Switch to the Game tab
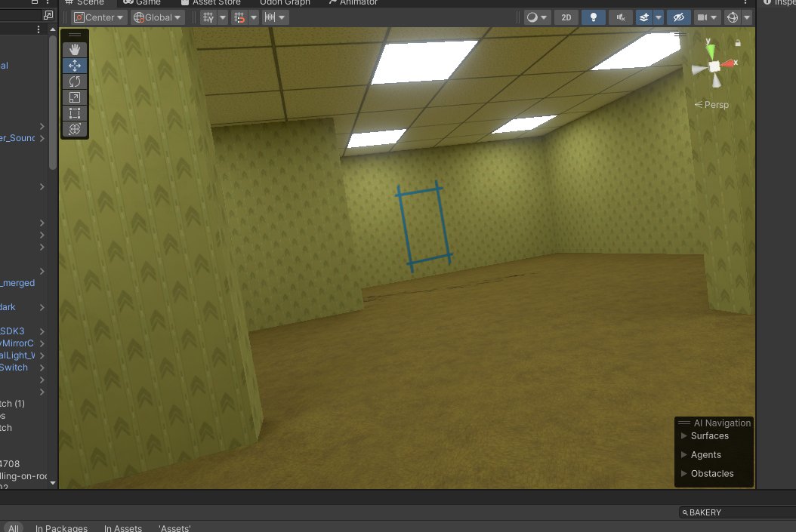 [x=142, y=2]
